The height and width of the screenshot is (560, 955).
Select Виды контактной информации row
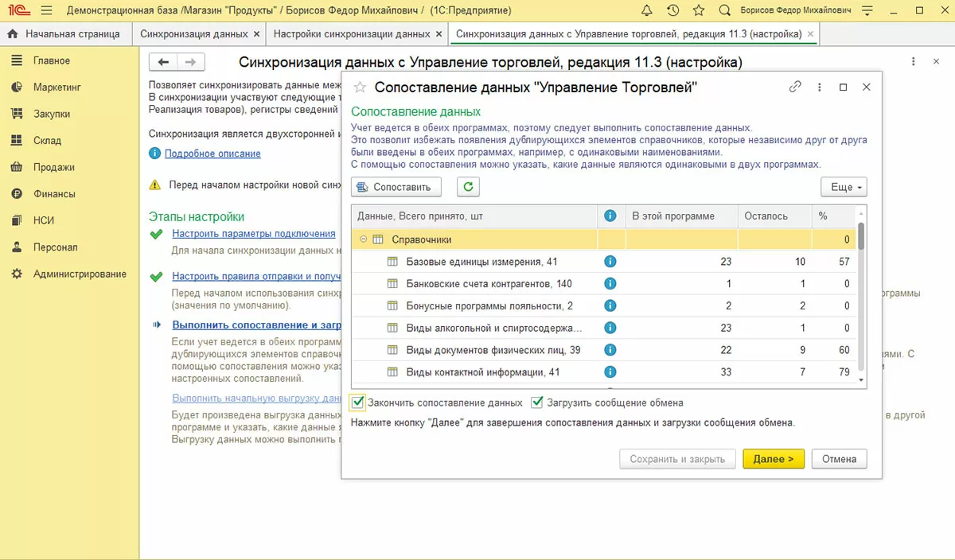click(483, 372)
